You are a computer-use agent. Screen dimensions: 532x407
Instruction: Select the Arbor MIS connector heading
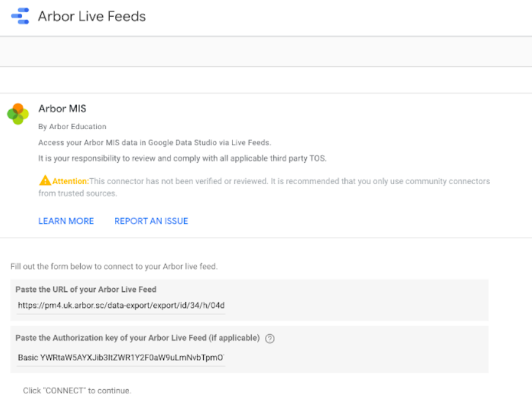coord(62,109)
